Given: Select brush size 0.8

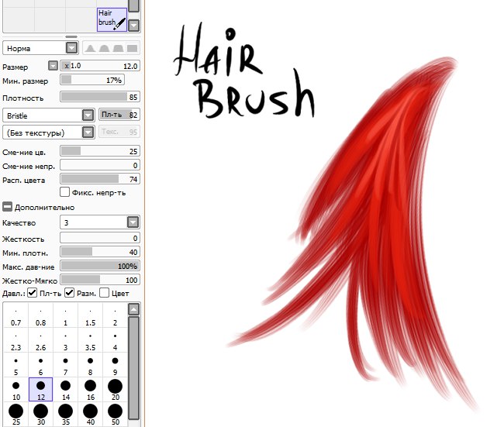Looking at the screenshot, I should [x=41, y=316].
